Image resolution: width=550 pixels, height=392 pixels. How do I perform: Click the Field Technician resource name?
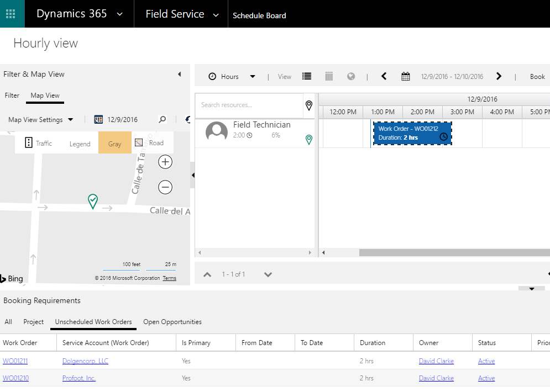[262, 125]
